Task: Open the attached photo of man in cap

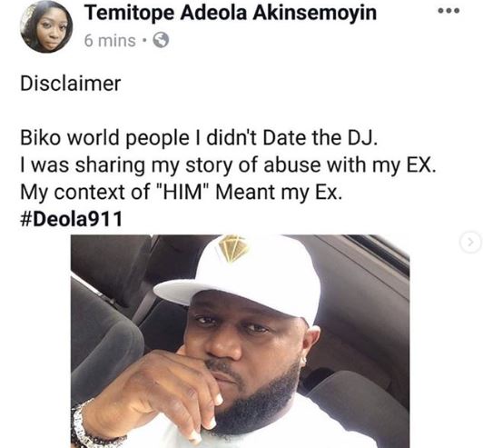Action: tap(240, 341)
